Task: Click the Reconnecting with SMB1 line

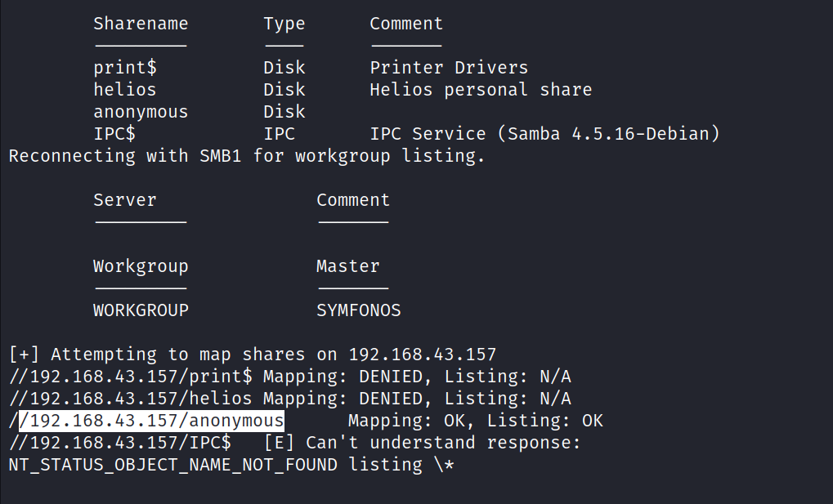Action: point(246,156)
